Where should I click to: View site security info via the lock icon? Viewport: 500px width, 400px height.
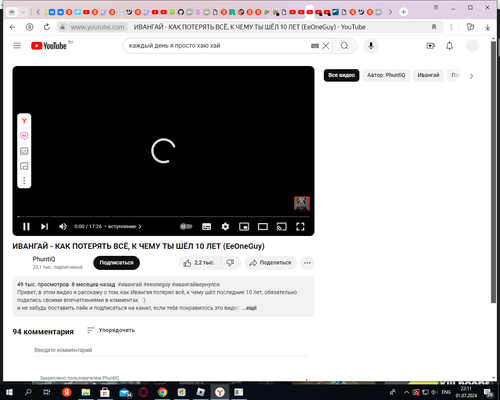(62, 27)
